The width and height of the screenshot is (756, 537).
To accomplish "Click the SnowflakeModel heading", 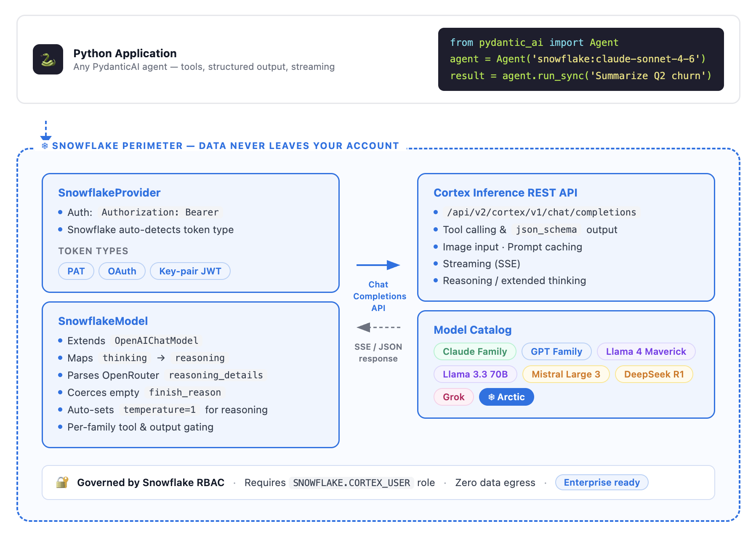I will click(x=103, y=321).
